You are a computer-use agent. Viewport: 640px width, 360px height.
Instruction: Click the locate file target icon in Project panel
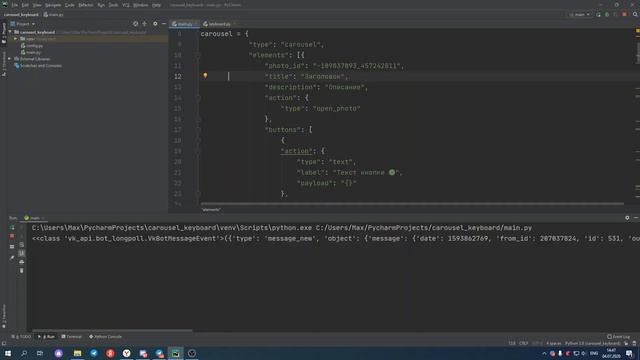(136, 24)
